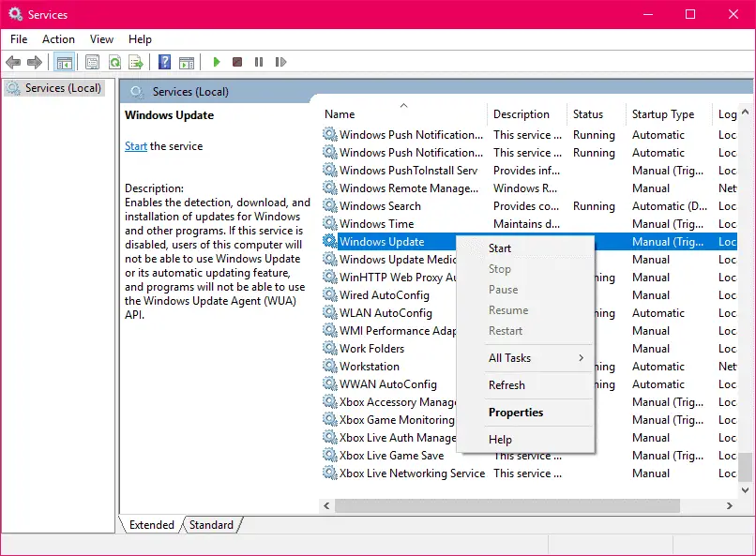Viewport: 756px width, 556px height.
Task: Select the WWAN AutoConfig service name
Action: 388,384
